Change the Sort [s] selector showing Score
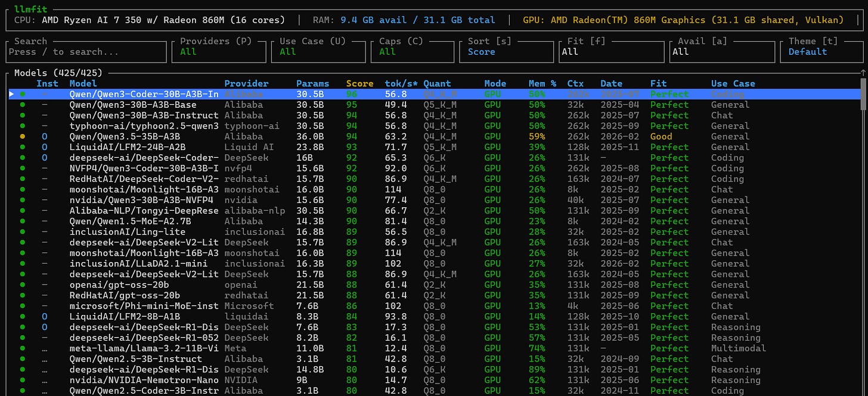868x396 pixels. click(507, 52)
